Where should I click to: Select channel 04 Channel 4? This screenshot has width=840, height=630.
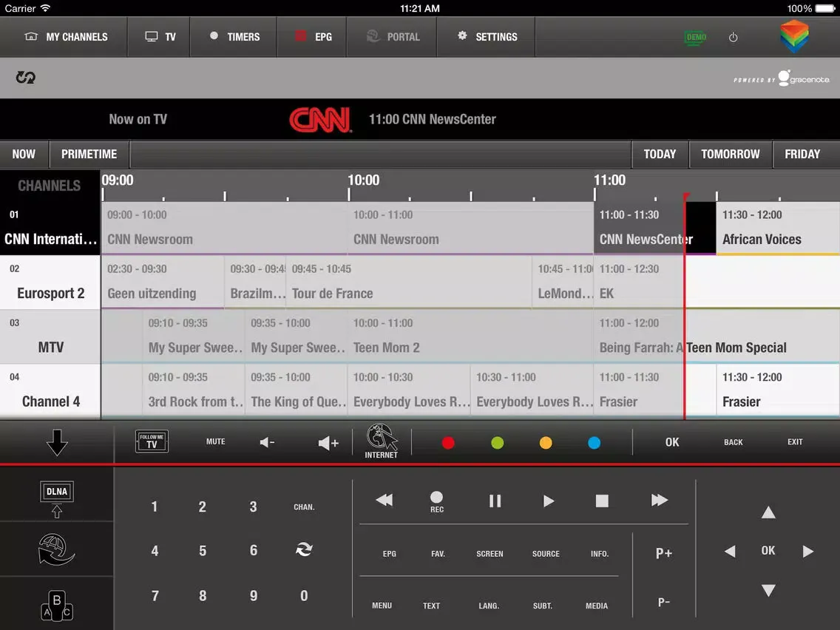click(x=50, y=391)
